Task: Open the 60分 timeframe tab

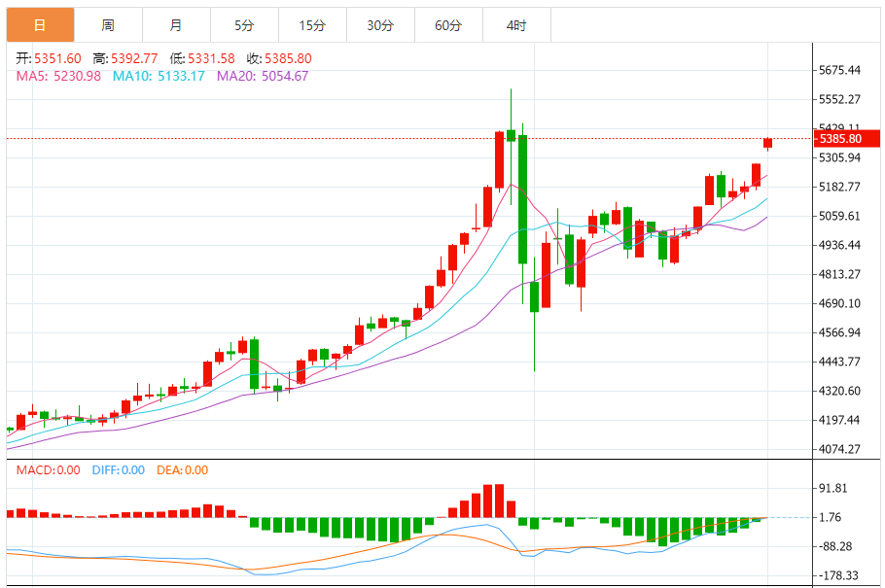Action: tap(448, 25)
